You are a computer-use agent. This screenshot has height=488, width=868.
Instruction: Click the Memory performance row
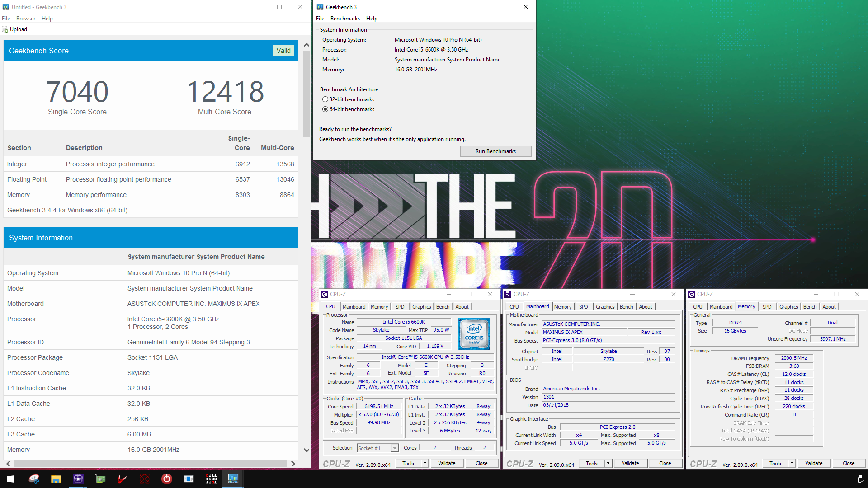[x=151, y=195]
